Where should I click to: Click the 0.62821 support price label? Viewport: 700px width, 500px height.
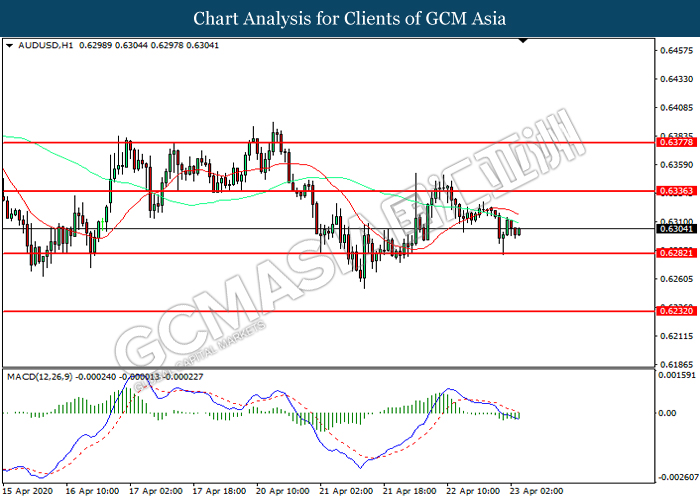[x=676, y=253]
